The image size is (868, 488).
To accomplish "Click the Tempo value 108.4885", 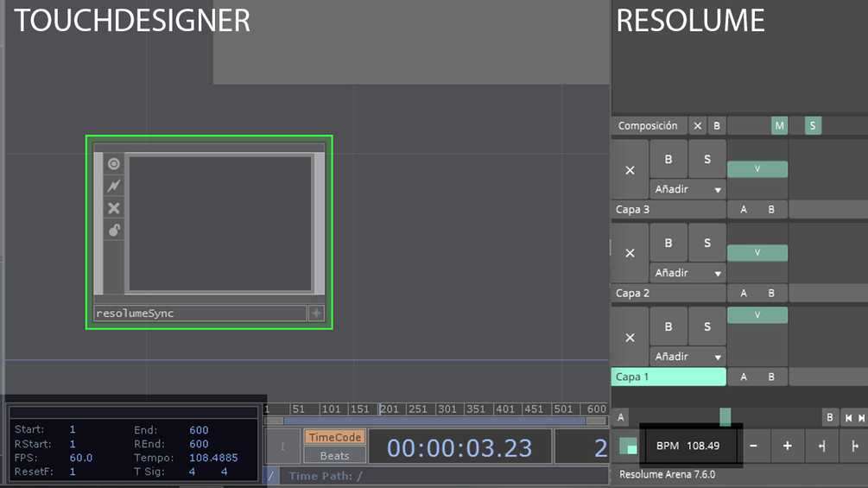I will tap(213, 458).
